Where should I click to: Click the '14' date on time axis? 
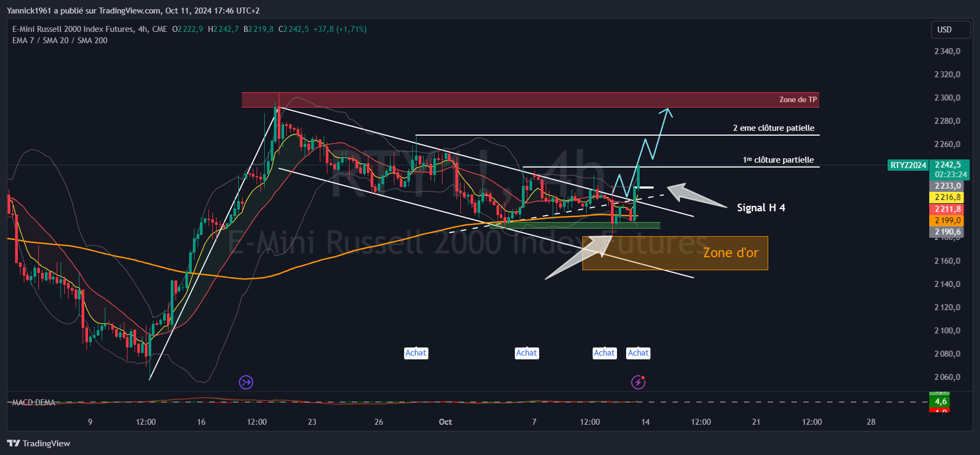(x=646, y=422)
